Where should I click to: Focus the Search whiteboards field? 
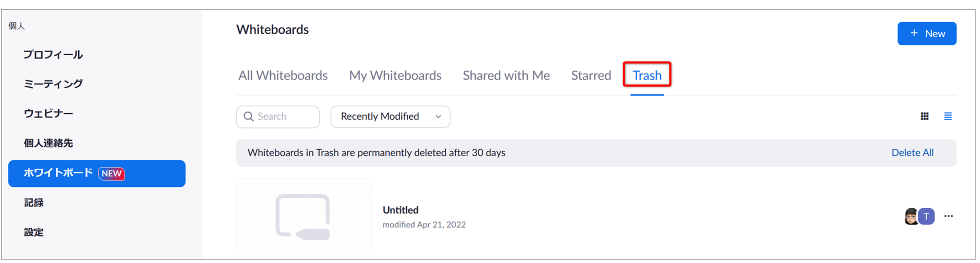click(x=278, y=117)
